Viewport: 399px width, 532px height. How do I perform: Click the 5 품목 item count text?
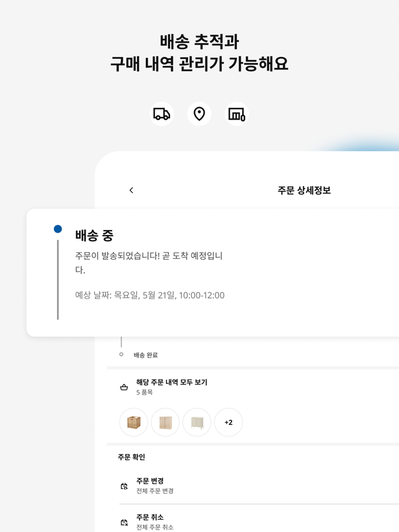tap(145, 392)
